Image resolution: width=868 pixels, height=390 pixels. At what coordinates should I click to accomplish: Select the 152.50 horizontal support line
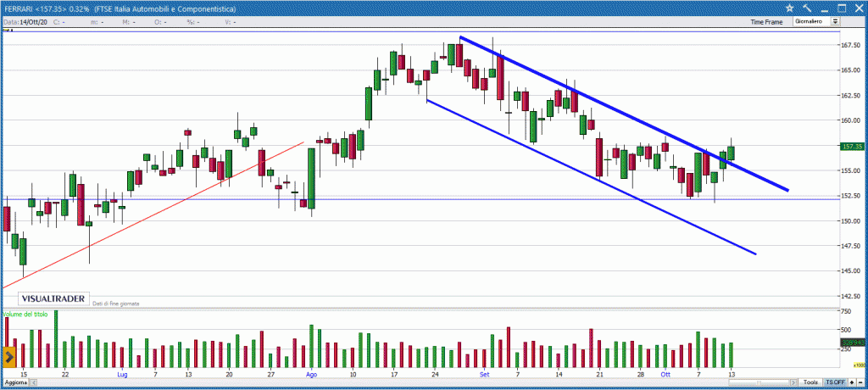point(420,199)
